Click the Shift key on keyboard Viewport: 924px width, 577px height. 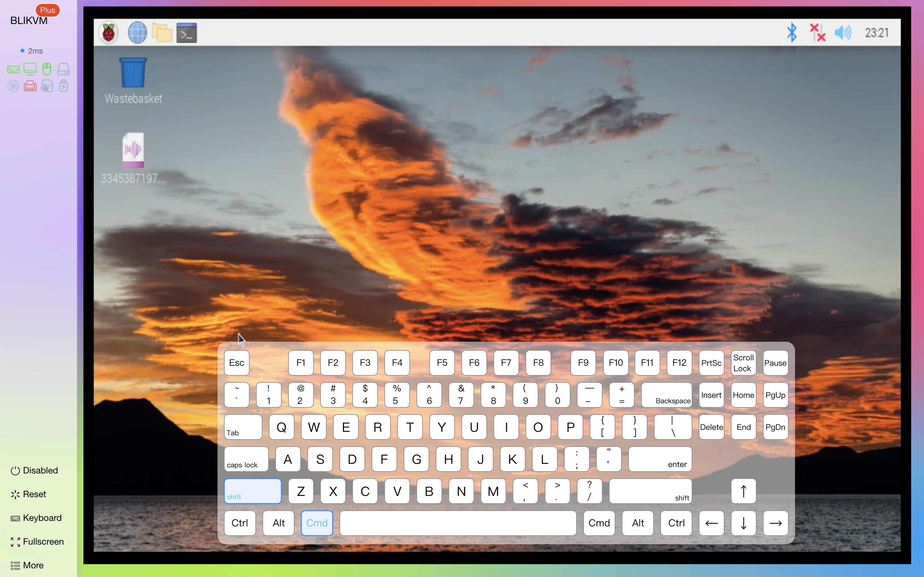(253, 490)
